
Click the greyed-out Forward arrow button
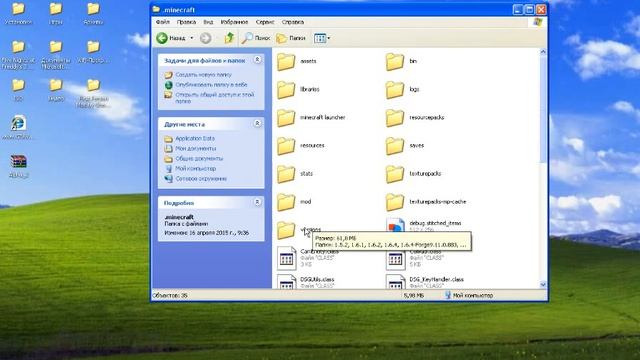206,38
